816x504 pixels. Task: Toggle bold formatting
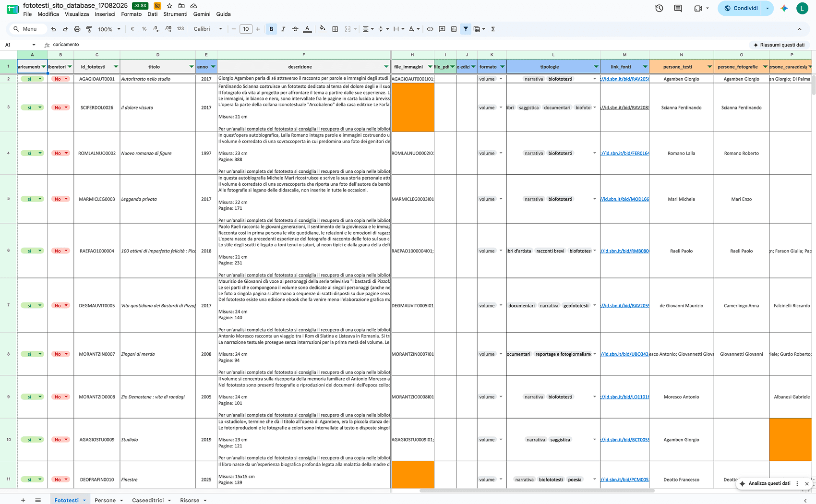[x=271, y=29]
